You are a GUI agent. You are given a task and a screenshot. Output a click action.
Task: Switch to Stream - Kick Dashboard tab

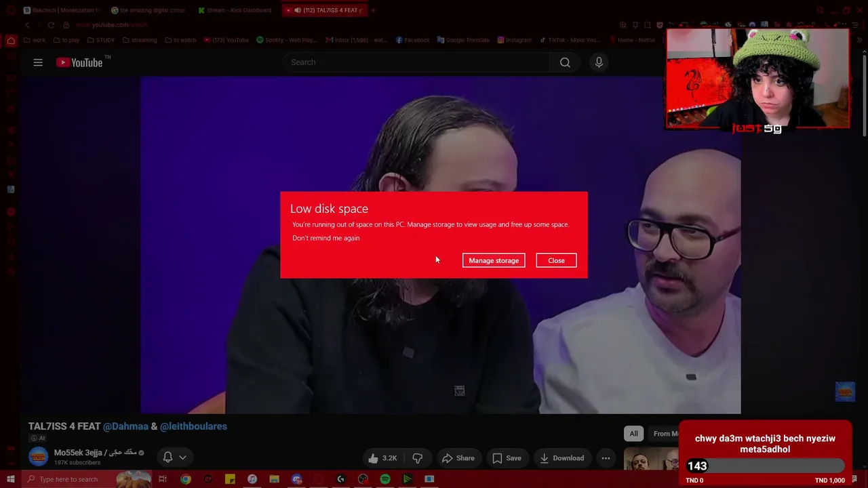(235, 10)
